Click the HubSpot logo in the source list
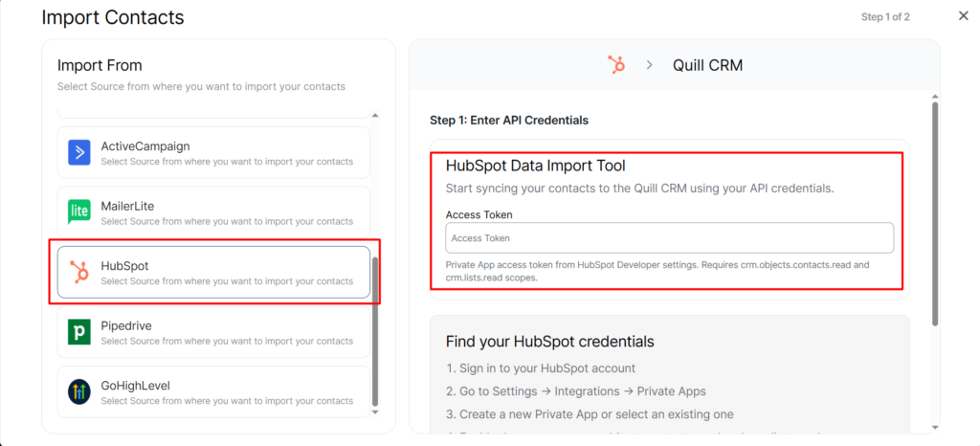The image size is (980, 446). click(79, 272)
